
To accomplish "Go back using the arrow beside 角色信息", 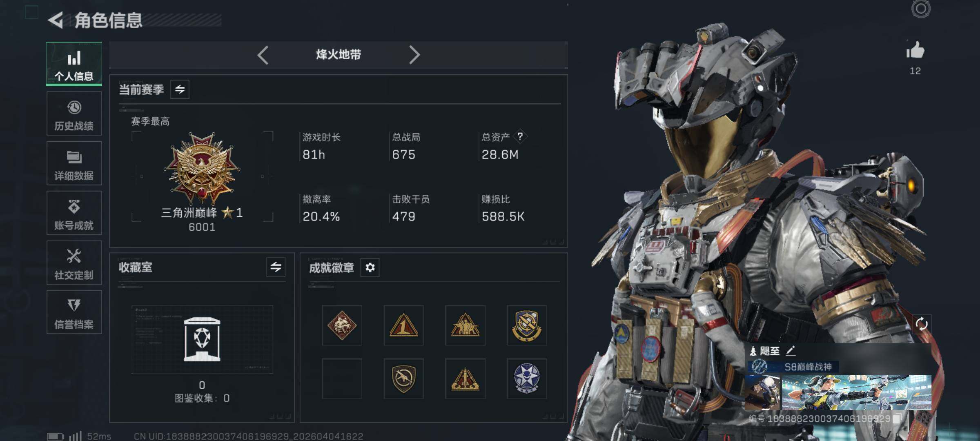I will click(56, 20).
